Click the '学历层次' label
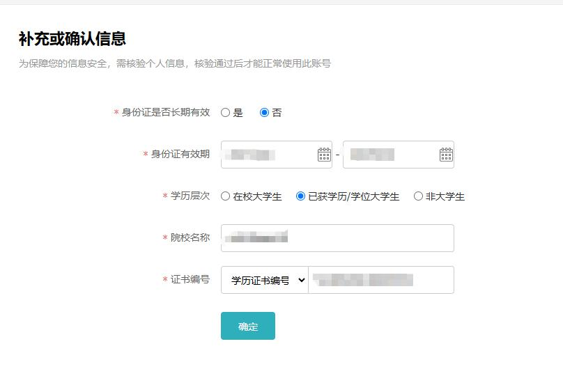Screen dimensions: 563x392 190,196
